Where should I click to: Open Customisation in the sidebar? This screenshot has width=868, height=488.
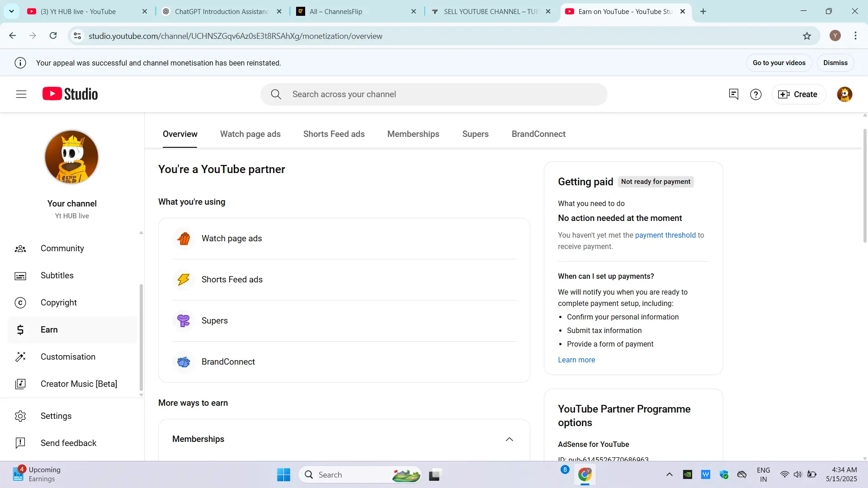72,357
